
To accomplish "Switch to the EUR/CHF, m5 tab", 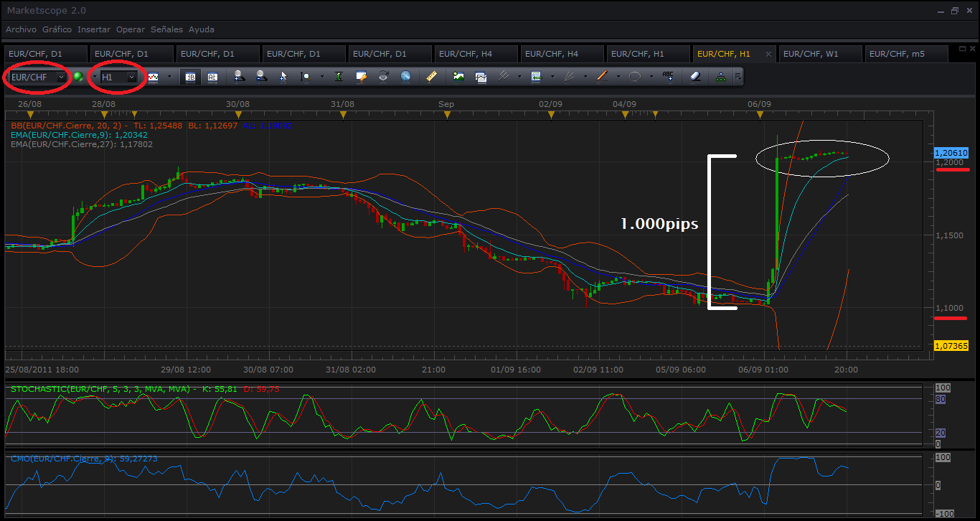I will tap(906, 54).
